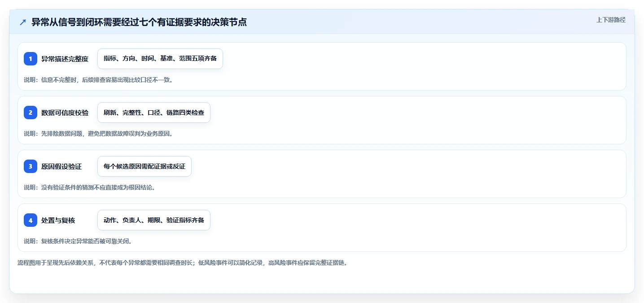
Task: Click the 上下游路径 label at top right
Action: pos(611,20)
